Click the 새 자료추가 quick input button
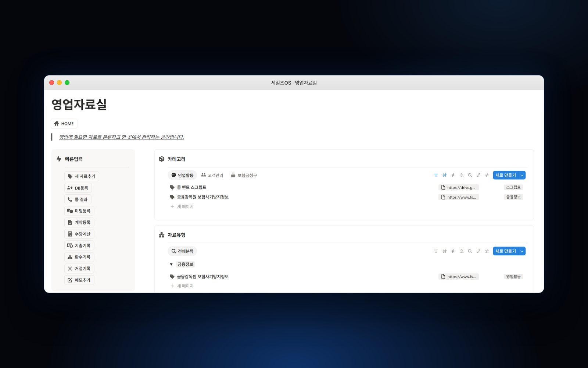588x368 pixels. (82, 176)
